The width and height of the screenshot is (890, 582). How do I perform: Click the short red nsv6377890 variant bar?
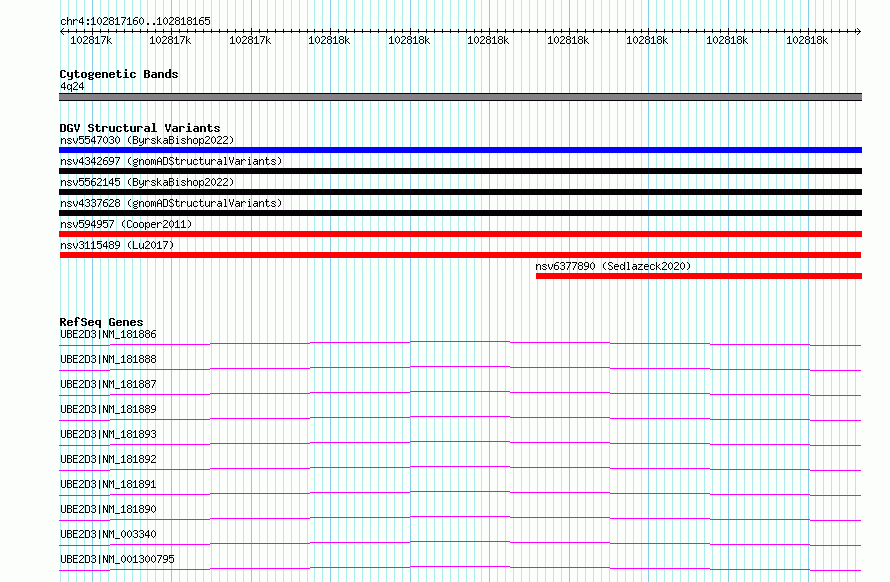tap(699, 276)
